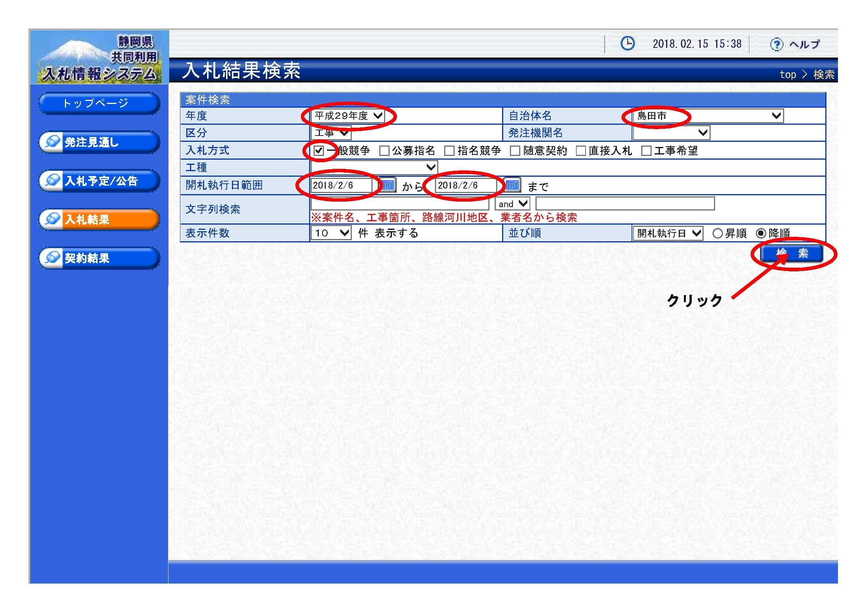Open 契約結果 in sidebar menu
Image resolution: width=868 pixels, height=614 pixels.
(99, 258)
